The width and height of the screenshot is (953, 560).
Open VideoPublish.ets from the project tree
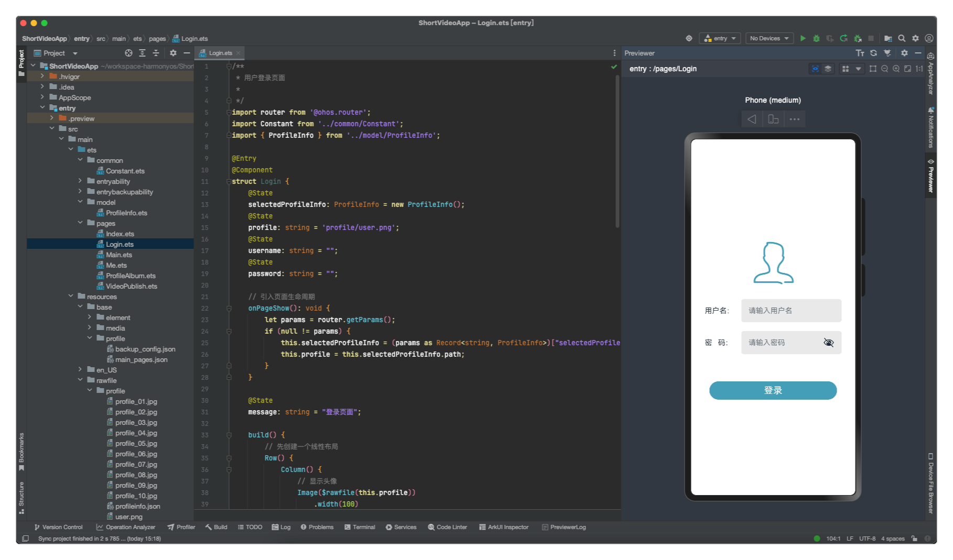point(131,286)
